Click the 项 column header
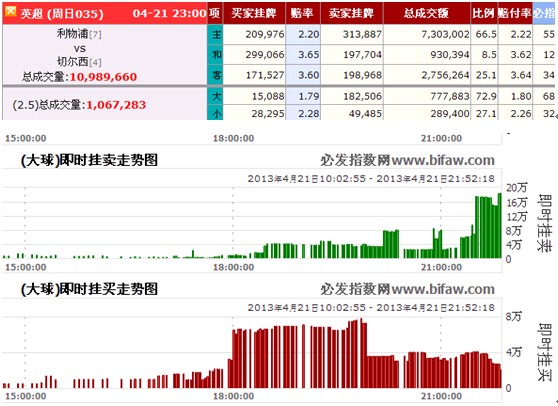Image resolution: width=558 pixels, height=406 pixels. [x=215, y=13]
